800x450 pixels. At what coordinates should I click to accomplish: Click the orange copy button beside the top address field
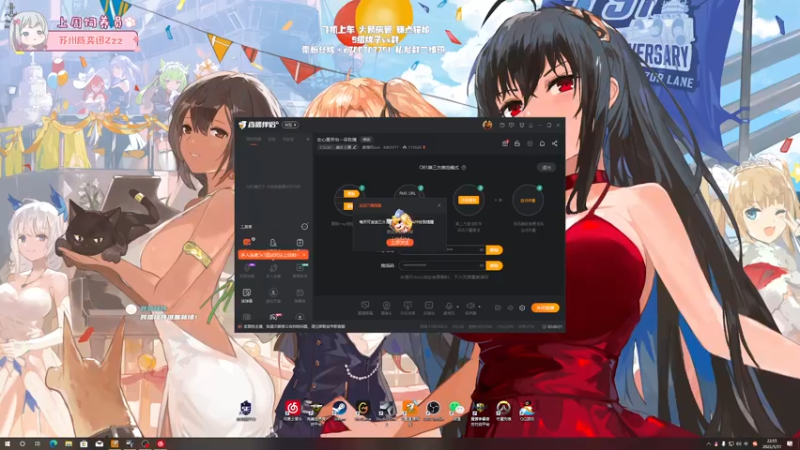494,250
